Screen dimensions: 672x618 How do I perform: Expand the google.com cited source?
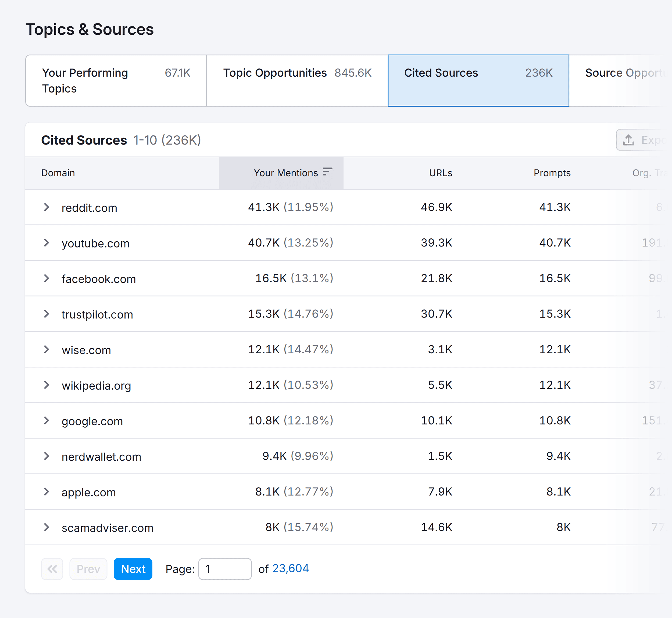(x=46, y=421)
